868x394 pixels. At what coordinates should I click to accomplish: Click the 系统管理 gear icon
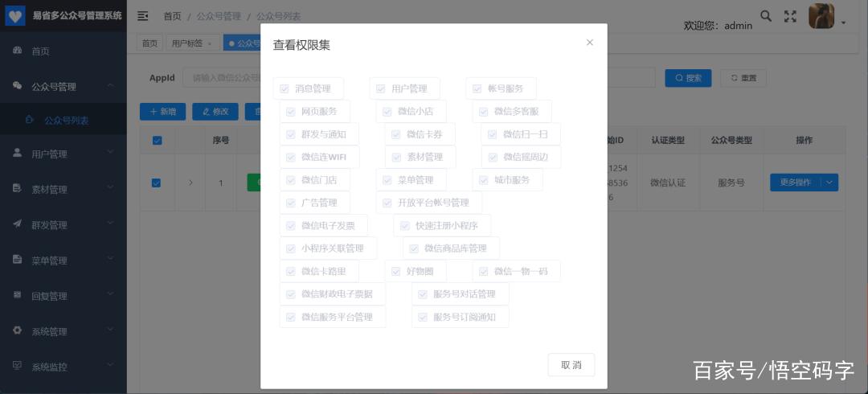[17, 330]
